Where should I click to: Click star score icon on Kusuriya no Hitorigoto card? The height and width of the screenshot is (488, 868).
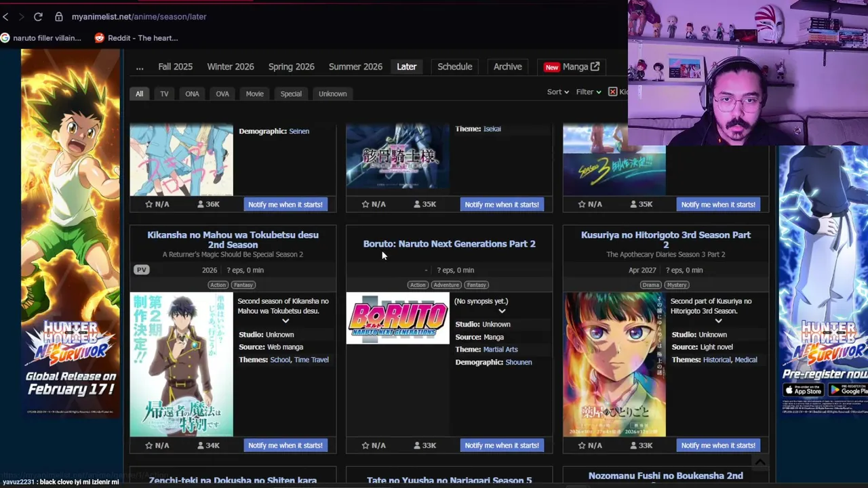(582, 445)
